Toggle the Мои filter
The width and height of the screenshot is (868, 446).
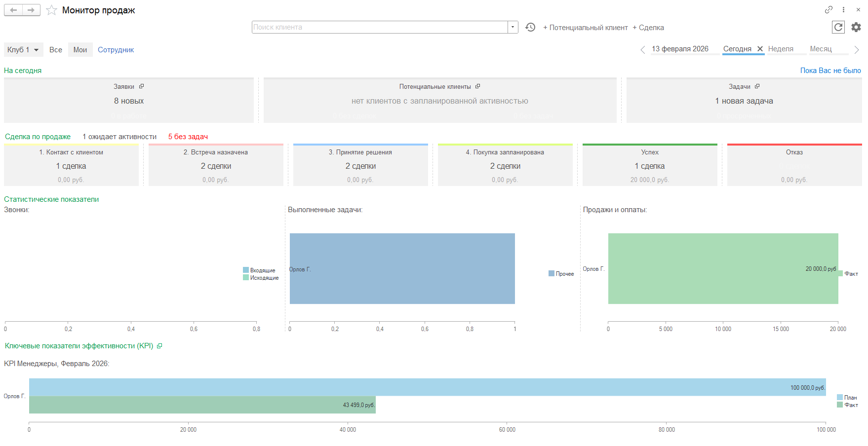80,50
